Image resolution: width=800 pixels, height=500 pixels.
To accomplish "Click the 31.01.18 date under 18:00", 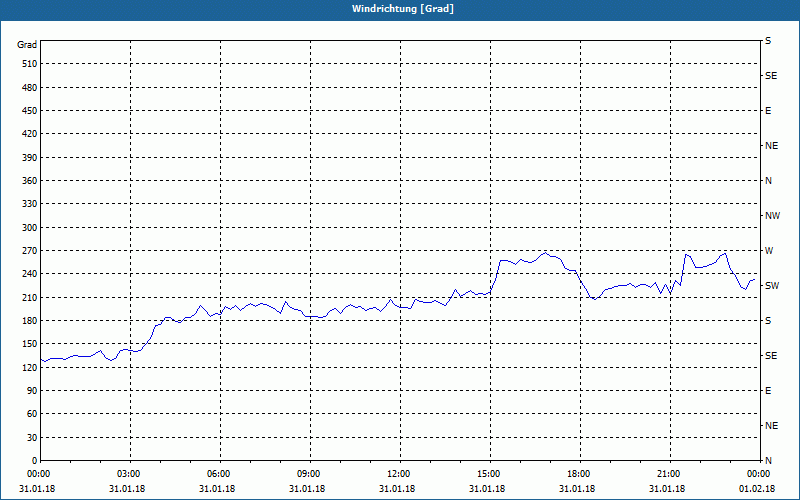I will (x=577, y=489).
